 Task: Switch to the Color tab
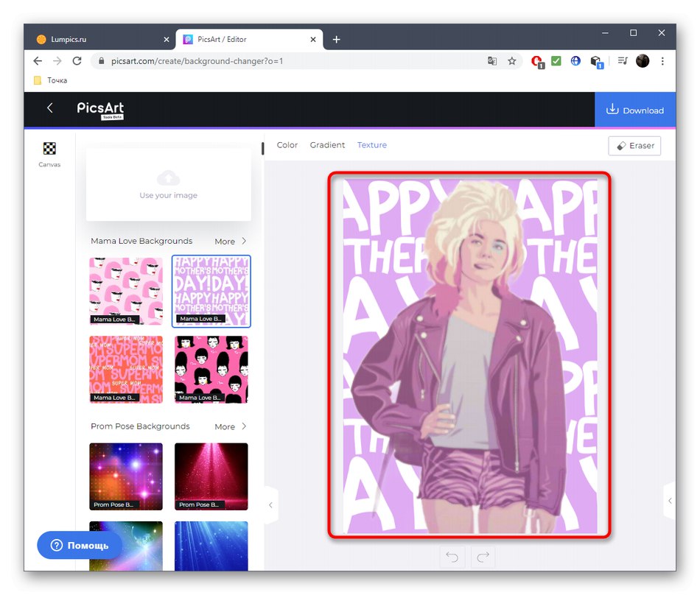pyautogui.click(x=287, y=145)
